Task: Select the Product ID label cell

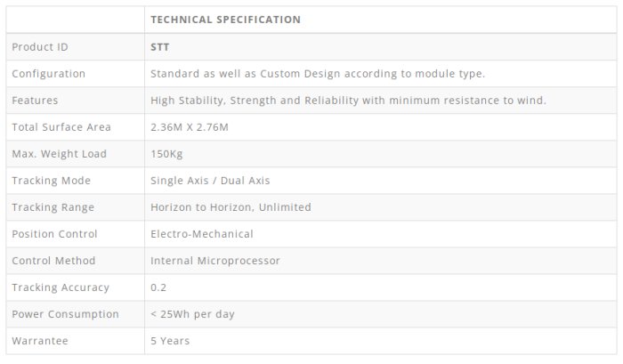Action: coord(39,47)
